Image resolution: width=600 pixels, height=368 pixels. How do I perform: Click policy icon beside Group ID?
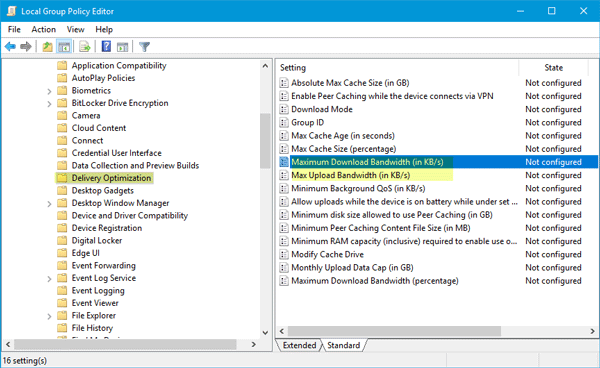click(x=284, y=122)
